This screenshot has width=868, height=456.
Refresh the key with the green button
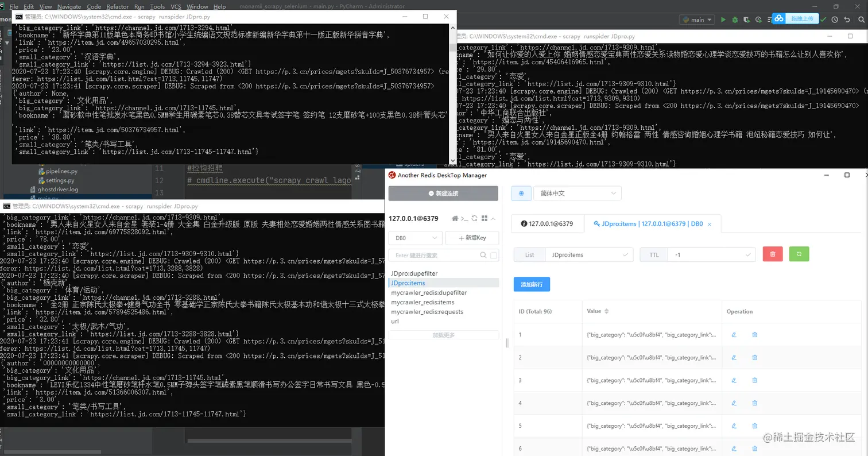(799, 254)
